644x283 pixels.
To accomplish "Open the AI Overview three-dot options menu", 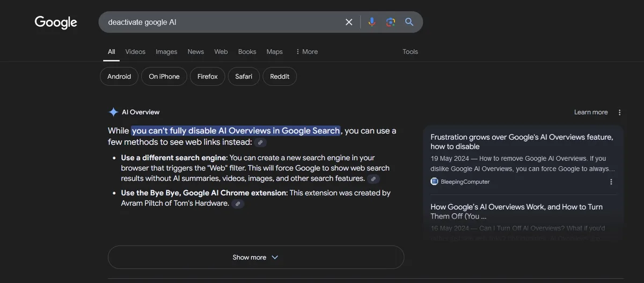I will coord(620,113).
